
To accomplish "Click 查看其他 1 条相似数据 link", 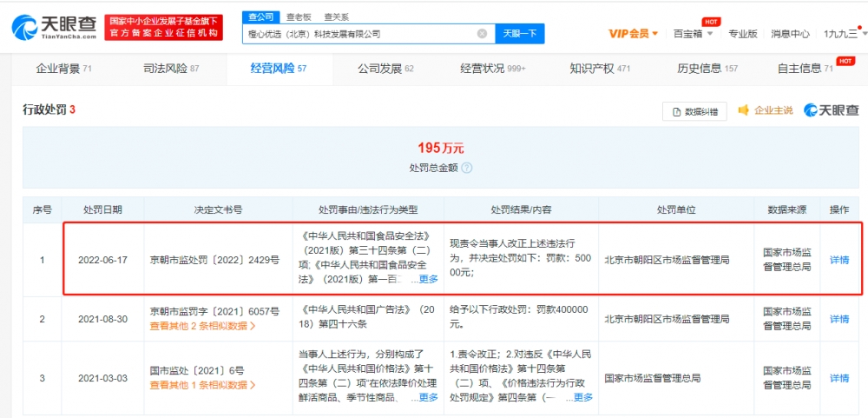I will point(203,385).
